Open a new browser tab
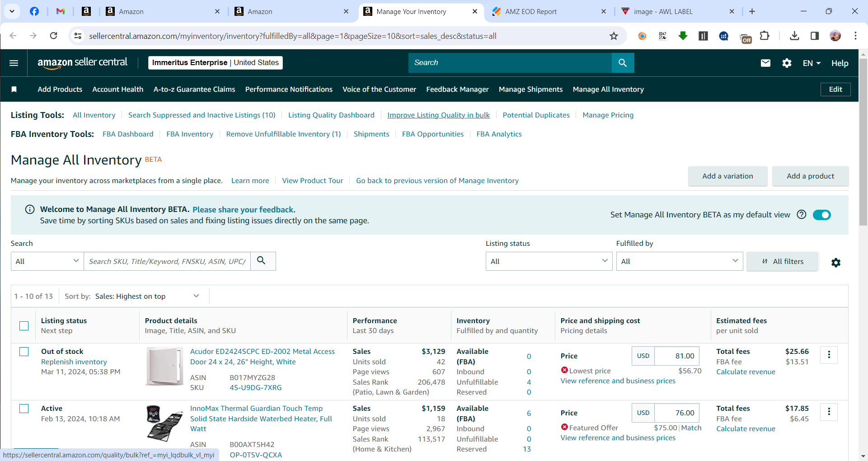This screenshot has width=868, height=461. pyautogui.click(x=752, y=11)
